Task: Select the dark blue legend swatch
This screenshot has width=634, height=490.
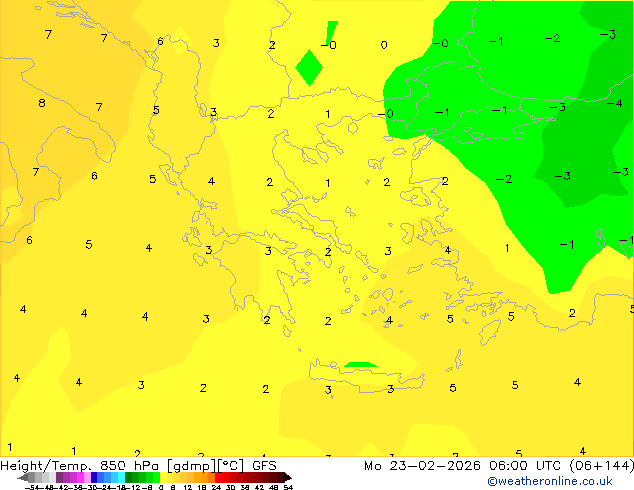Action: 94,477
